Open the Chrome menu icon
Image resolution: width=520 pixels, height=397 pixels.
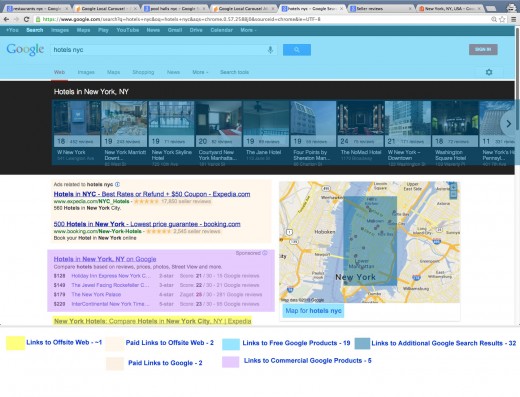pos(513,19)
